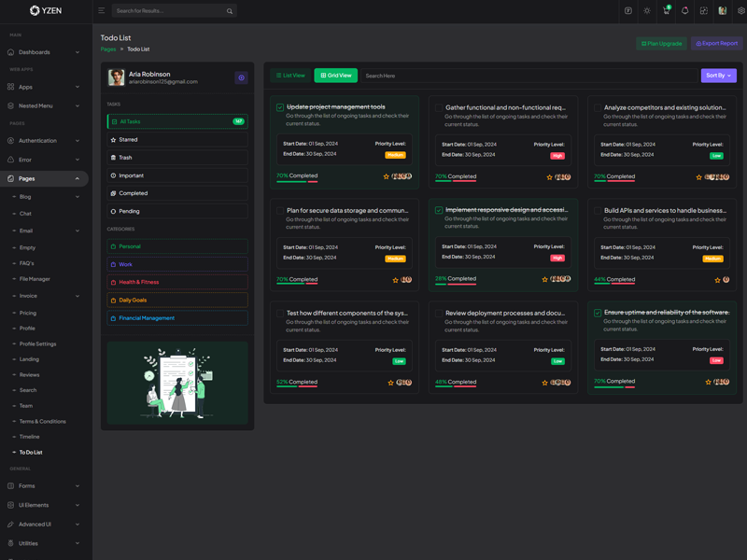747x560 pixels.
Task: Click the add-task plus icon beside Aria Robinson
Action: (241, 77)
